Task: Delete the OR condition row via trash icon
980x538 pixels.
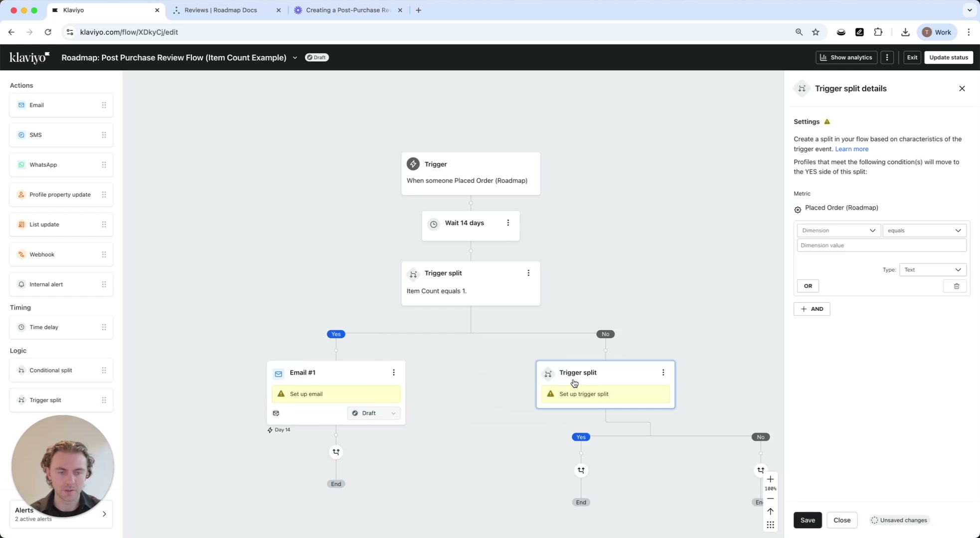Action: 956,286
